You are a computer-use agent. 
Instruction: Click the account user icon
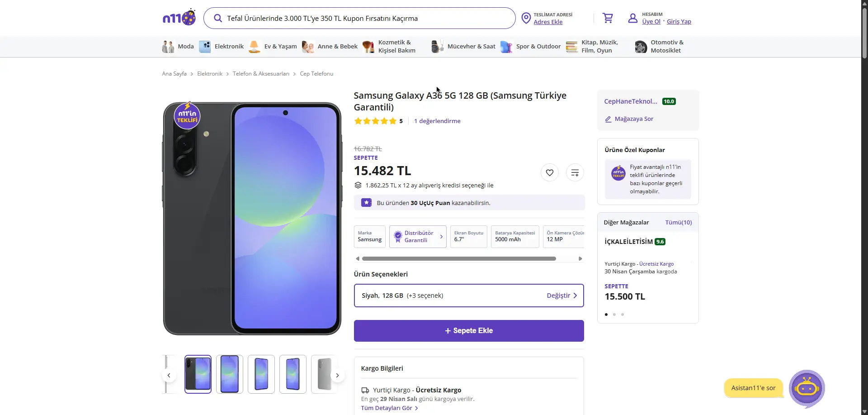pyautogui.click(x=633, y=18)
